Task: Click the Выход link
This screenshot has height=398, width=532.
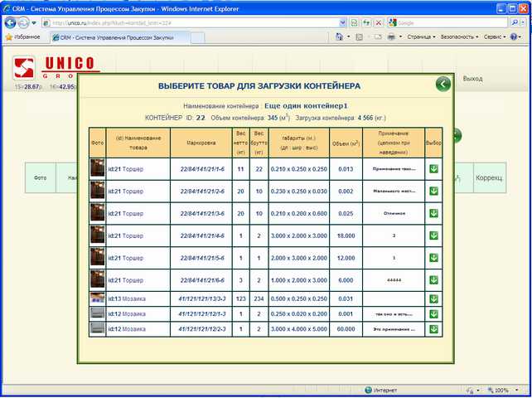Action: 472,79
